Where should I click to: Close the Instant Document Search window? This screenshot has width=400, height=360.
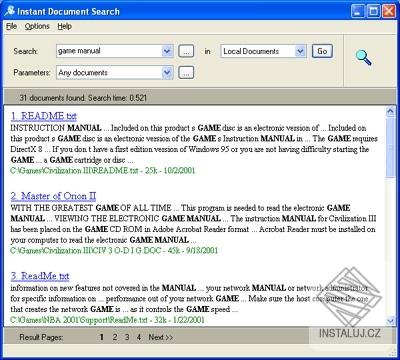tap(389, 11)
